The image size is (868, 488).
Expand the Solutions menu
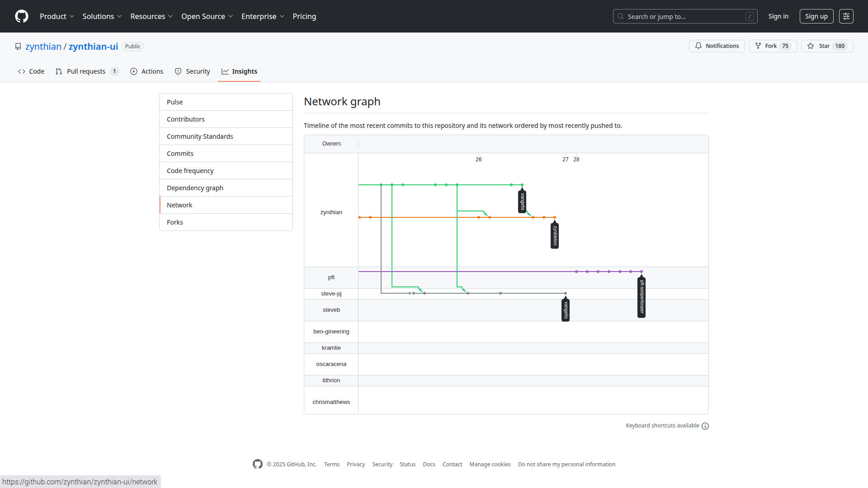coord(102,16)
